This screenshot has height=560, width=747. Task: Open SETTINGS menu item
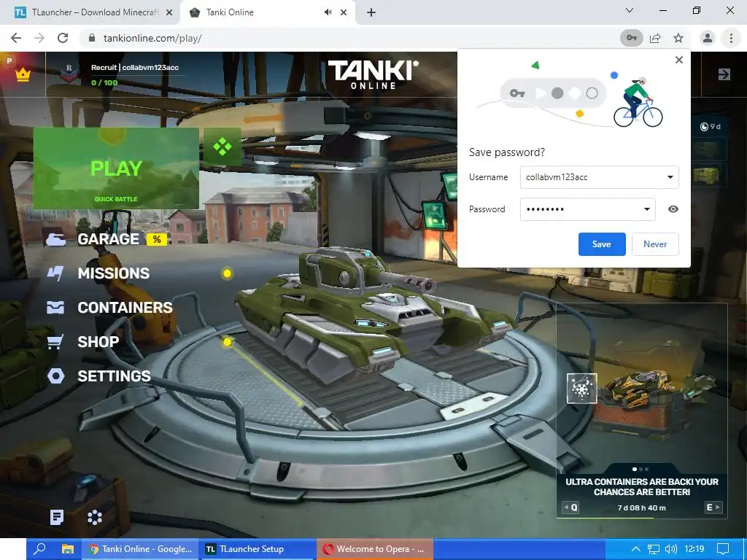[x=114, y=376]
